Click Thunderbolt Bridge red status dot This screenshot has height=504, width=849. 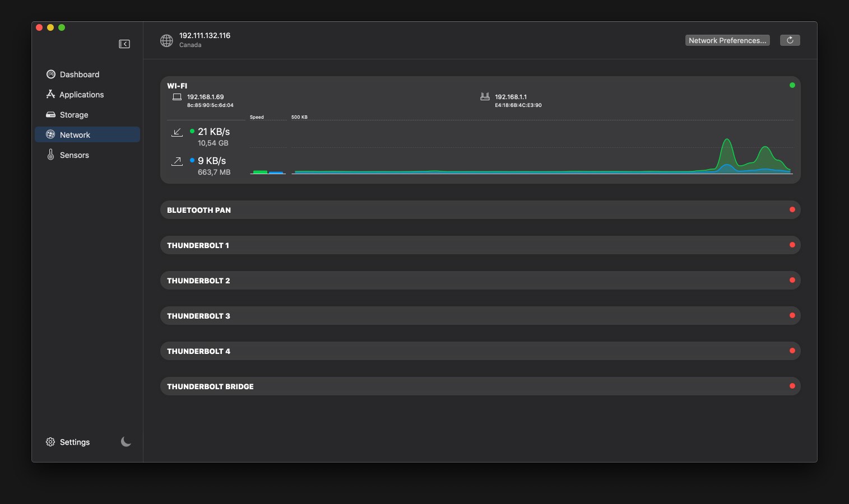tap(792, 386)
